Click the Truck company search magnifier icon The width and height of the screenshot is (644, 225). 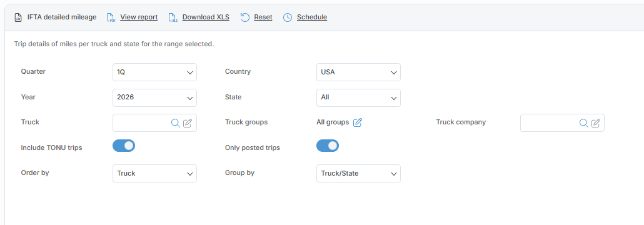click(x=583, y=122)
